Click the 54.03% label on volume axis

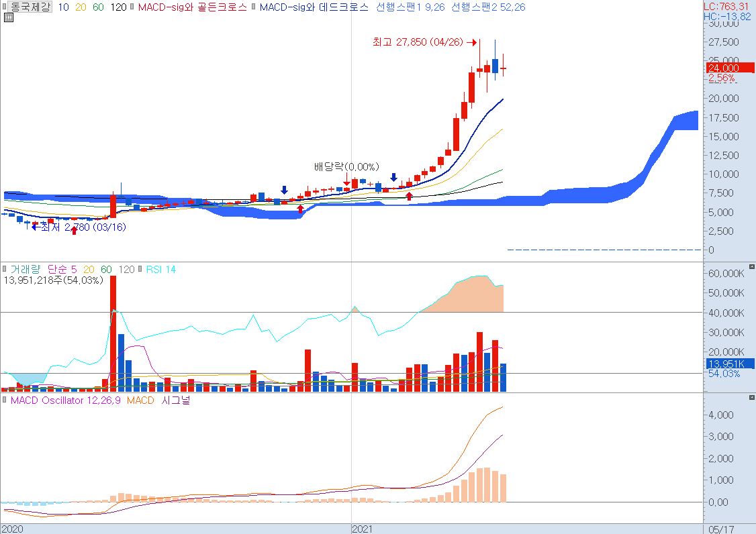coord(724,374)
